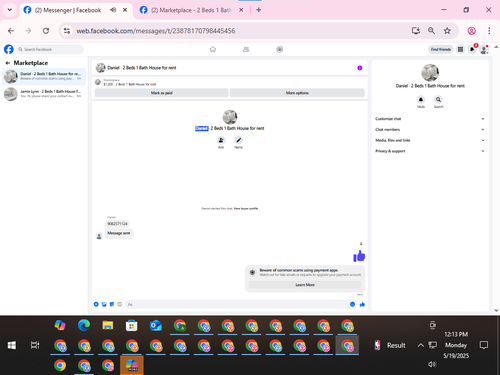Choose a sticker from the composer
Viewport: 500px width, 375px height.
click(x=112, y=304)
